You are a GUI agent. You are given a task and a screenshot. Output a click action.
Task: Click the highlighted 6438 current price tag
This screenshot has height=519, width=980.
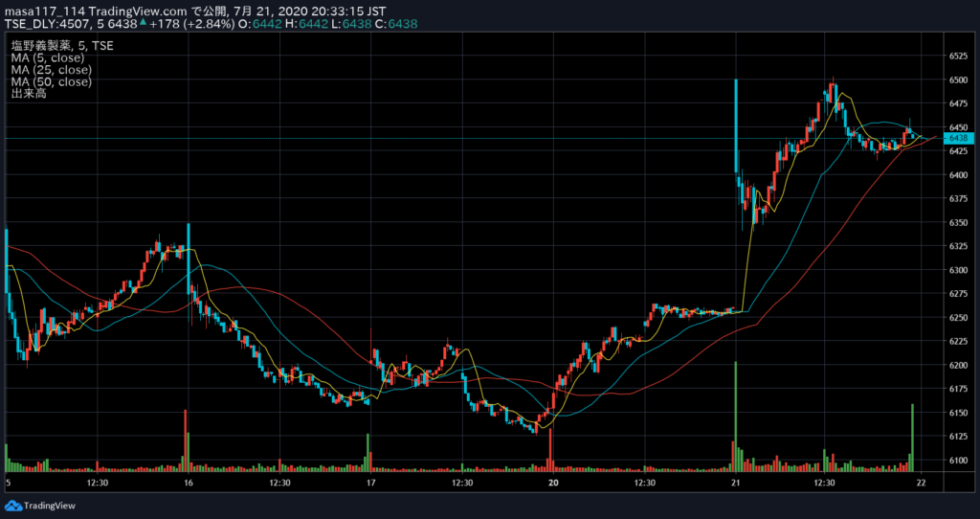pos(958,138)
